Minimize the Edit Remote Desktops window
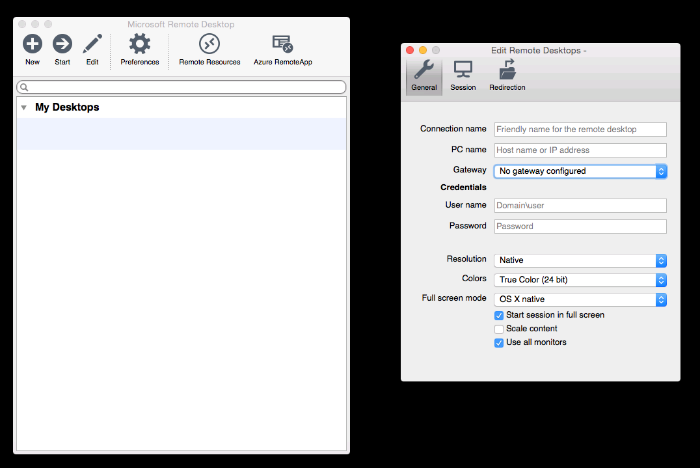Image resolution: width=700 pixels, height=468 pixels. pyautogui.click(x=423, y=50)
